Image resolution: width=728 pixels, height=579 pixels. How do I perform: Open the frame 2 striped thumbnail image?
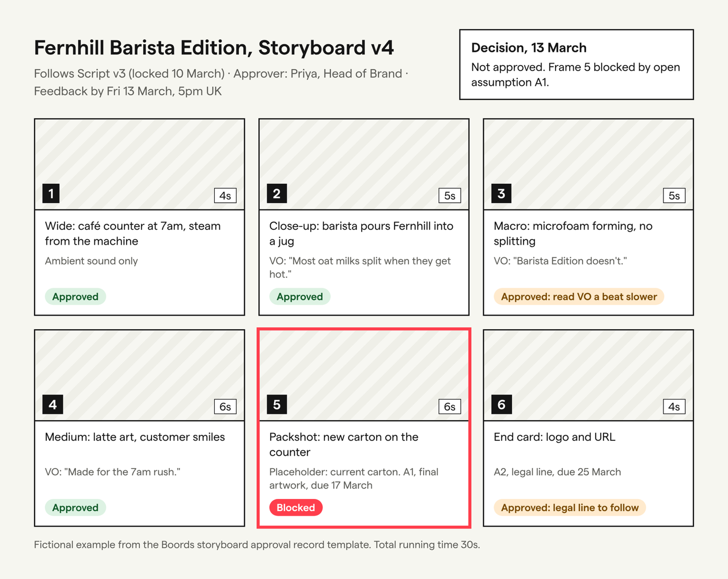(364, 164)
